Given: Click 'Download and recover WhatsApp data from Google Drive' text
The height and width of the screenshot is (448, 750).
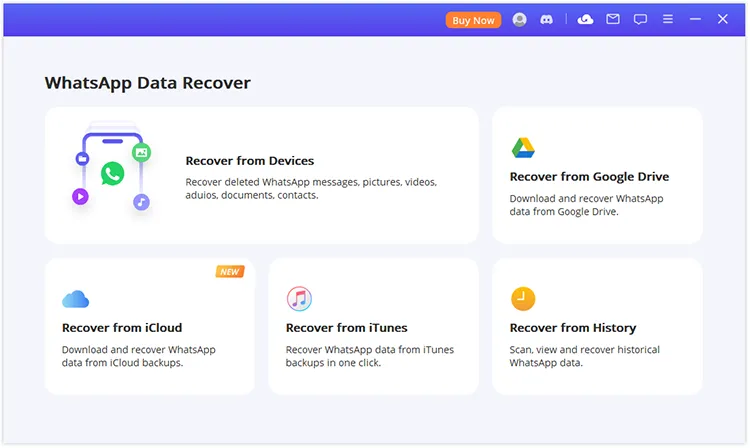Looking at the screenshot, I should tap(586, 205).
